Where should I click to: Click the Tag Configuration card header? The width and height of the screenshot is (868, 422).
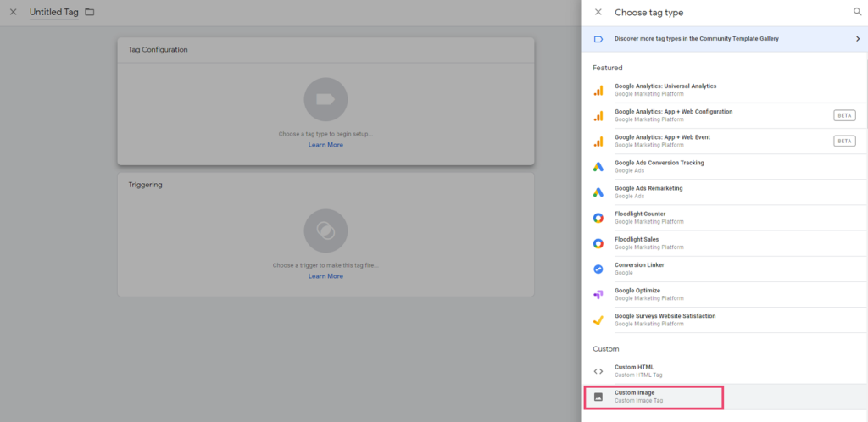point(325,50)
